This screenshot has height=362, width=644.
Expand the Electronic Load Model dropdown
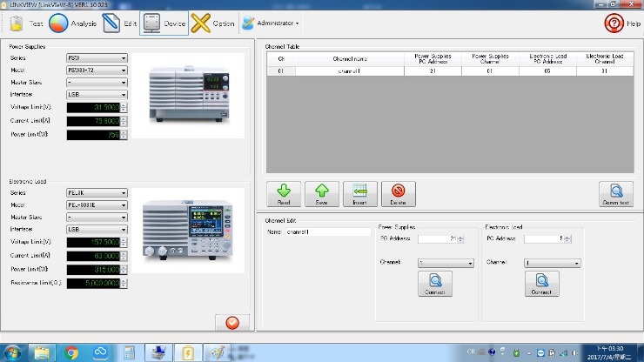pos(97,204)
